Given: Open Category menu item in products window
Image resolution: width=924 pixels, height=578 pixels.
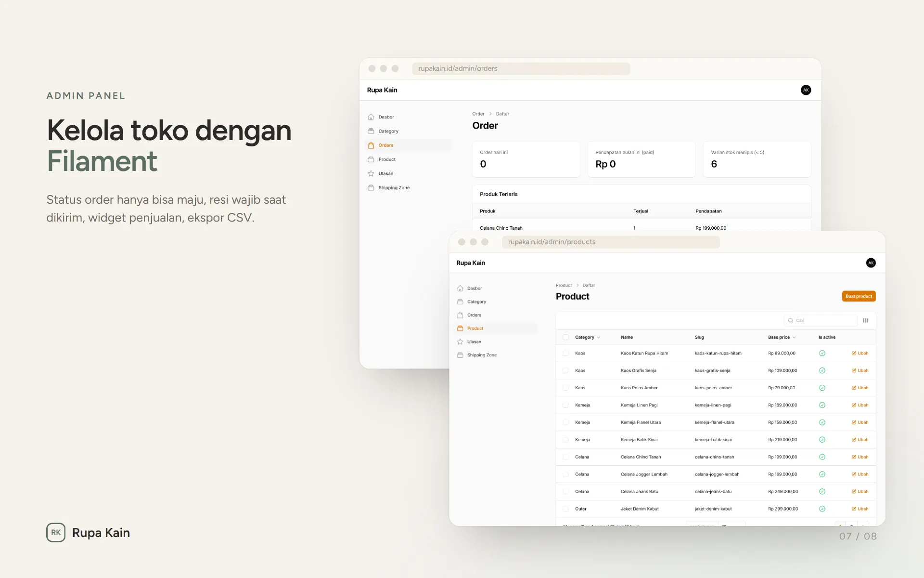Looking at the screenshot, I should (476, 302).
